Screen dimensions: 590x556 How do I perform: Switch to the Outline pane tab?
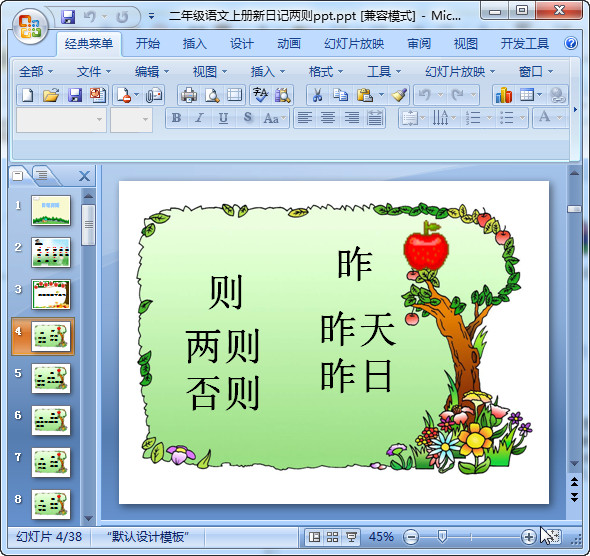pos(42,175)
